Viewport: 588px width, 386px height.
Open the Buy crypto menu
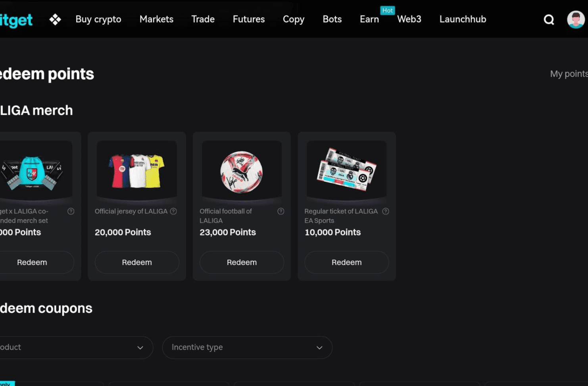[x=98, y=19]
